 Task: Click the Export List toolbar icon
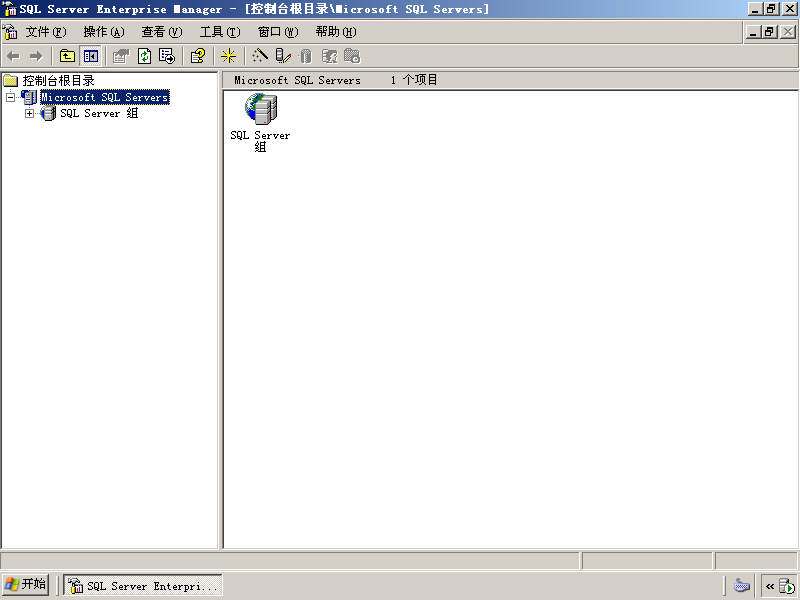167,56
